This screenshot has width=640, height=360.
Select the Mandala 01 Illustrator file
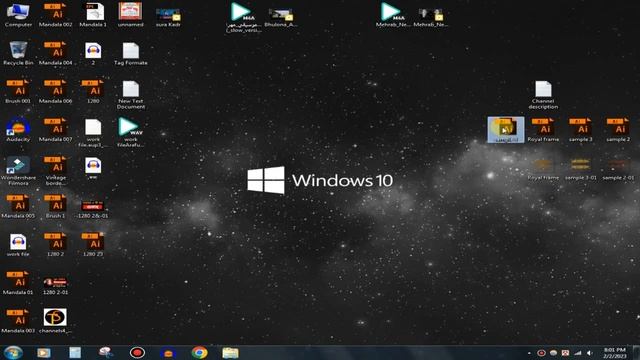(18, 283)
